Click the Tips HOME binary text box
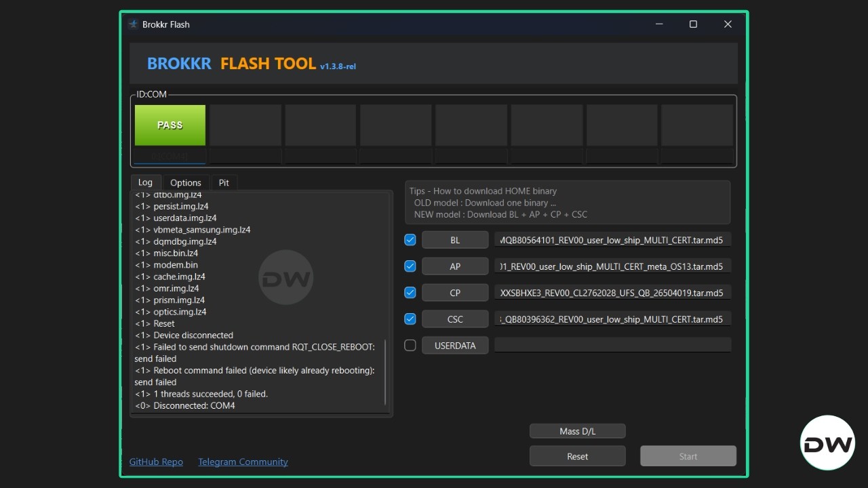 [568, 202]
